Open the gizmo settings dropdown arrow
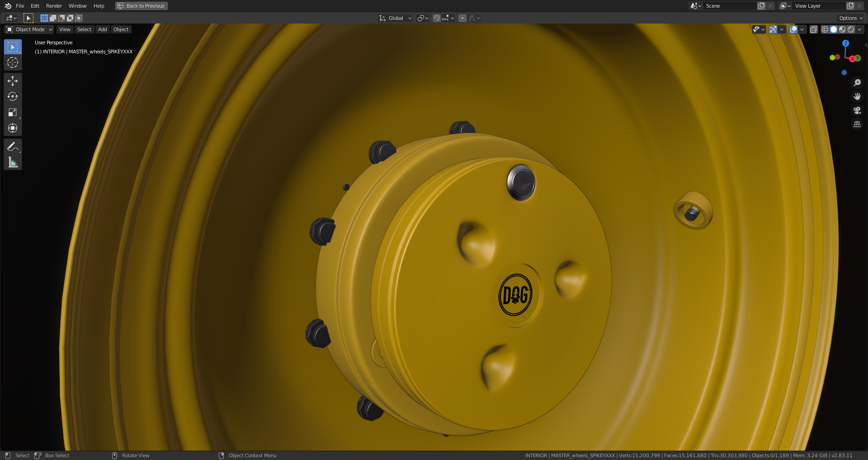Screen dimensions: 868x460 (782, 29)
